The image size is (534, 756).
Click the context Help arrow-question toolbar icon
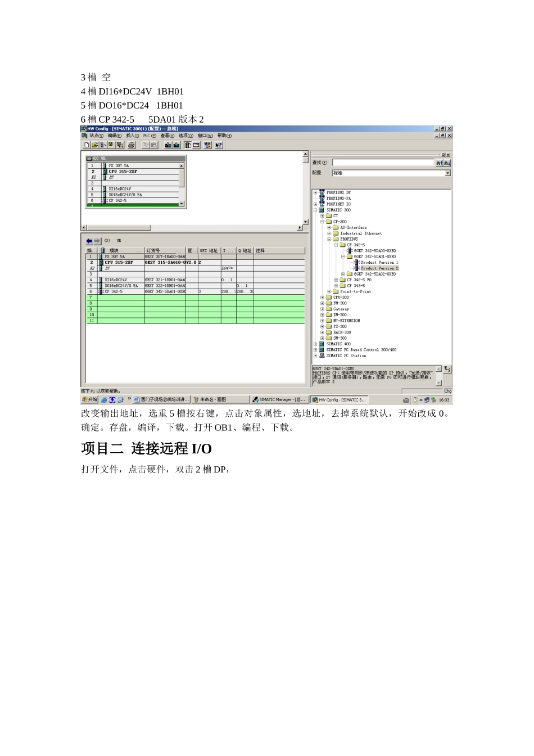(x=219, y=145)
